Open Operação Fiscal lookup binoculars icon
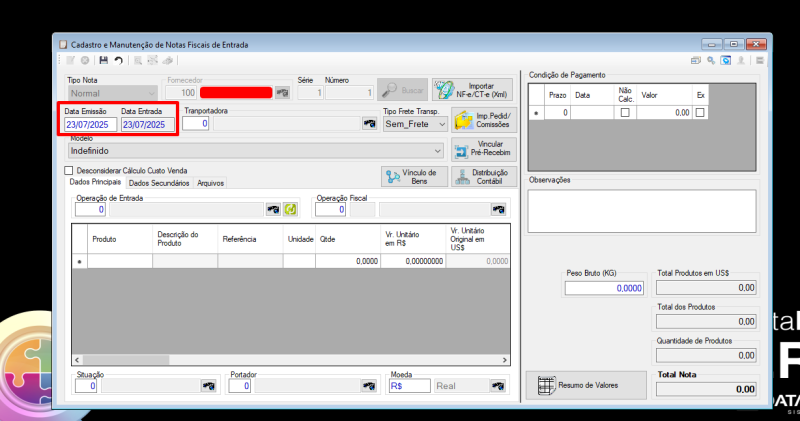 (498, 209)
